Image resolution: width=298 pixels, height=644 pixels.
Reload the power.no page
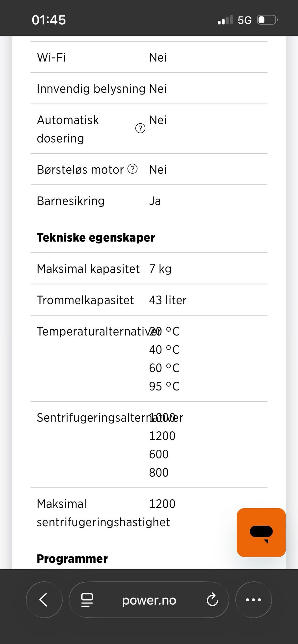pos(212,600)
